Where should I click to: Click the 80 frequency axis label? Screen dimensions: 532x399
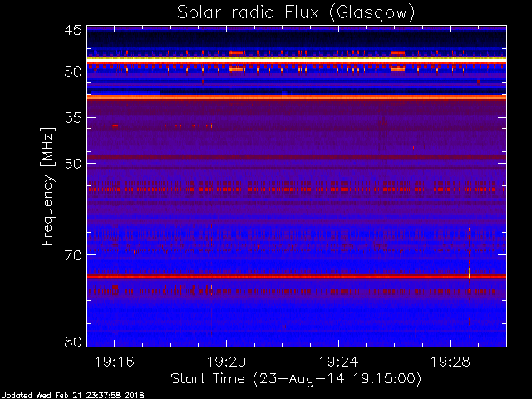73,342
